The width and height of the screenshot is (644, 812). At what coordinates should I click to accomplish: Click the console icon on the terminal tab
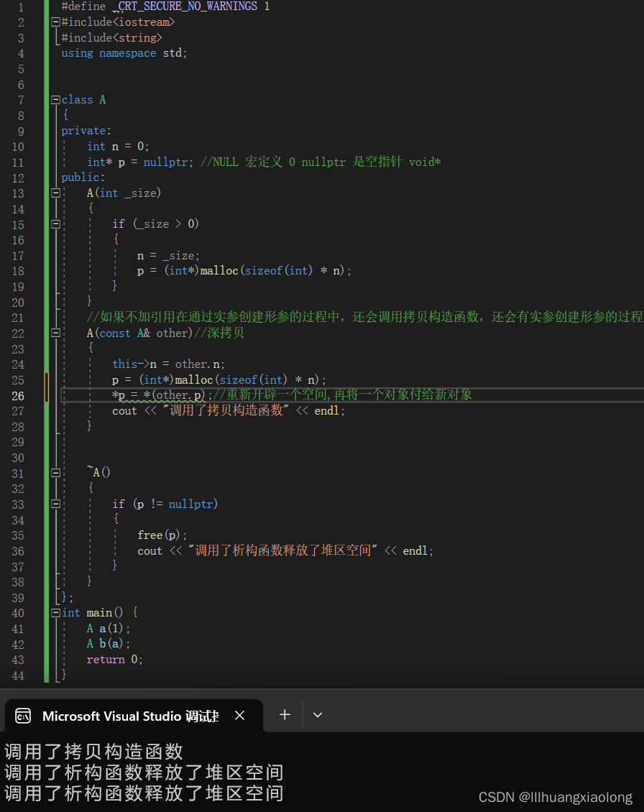(x=23, y=716)
